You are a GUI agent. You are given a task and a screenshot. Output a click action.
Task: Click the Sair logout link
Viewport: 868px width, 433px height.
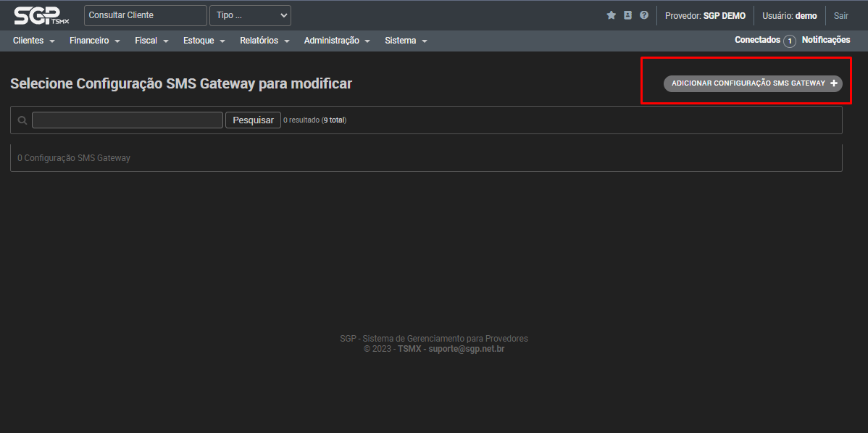[x=840, y=15]
